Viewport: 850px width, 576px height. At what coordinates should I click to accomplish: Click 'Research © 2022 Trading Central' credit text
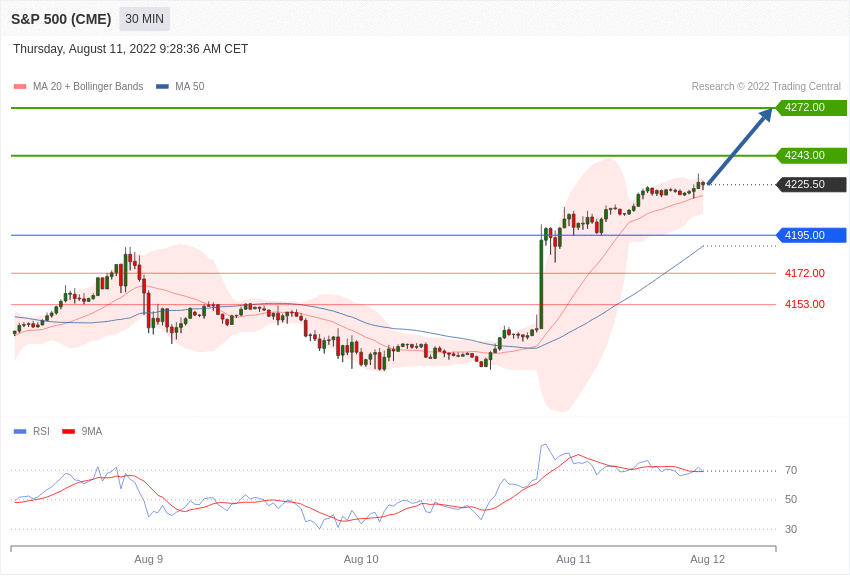coord(766,87)
